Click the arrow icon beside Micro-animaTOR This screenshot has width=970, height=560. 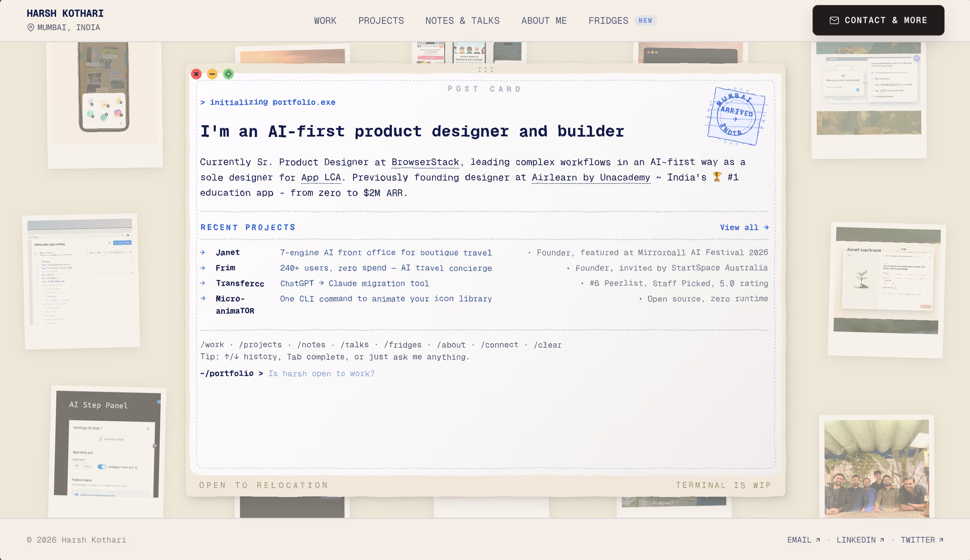point(203,298)
